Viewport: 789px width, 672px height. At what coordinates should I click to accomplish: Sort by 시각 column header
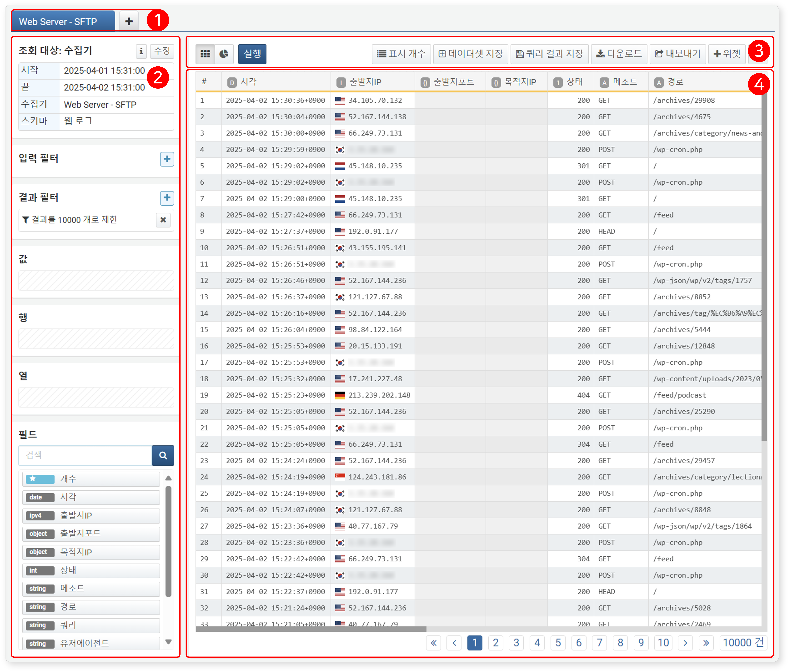pos(276,82)
